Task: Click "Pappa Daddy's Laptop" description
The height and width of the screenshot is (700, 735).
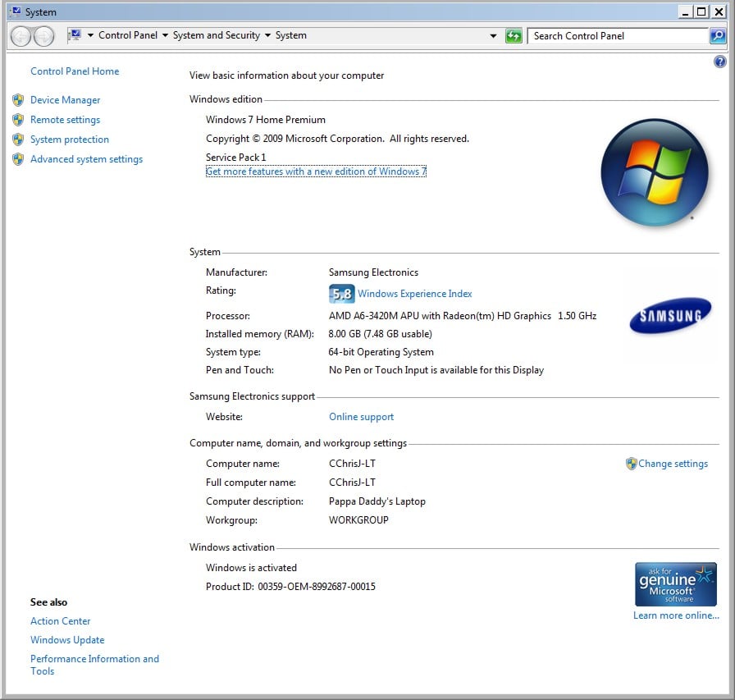Action: [377, 501]
